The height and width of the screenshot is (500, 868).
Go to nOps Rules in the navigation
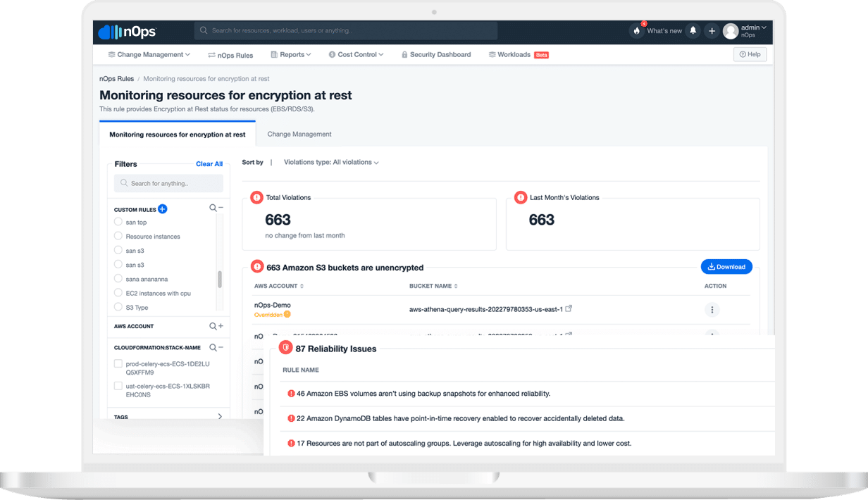click(230, 54)
